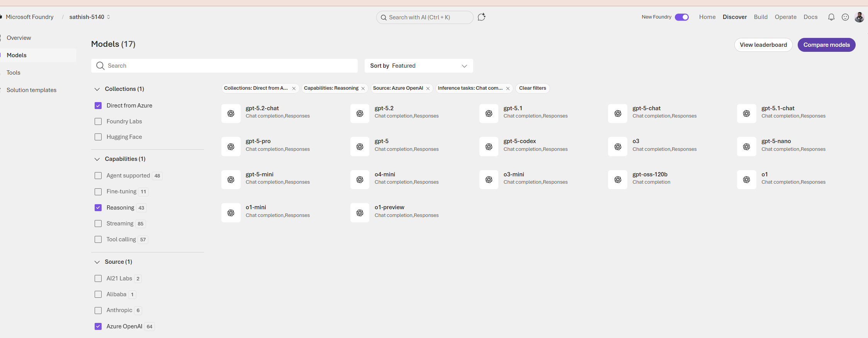Open the o1-preview model icon
The image size is (868, 338).
tap(360, 213)
